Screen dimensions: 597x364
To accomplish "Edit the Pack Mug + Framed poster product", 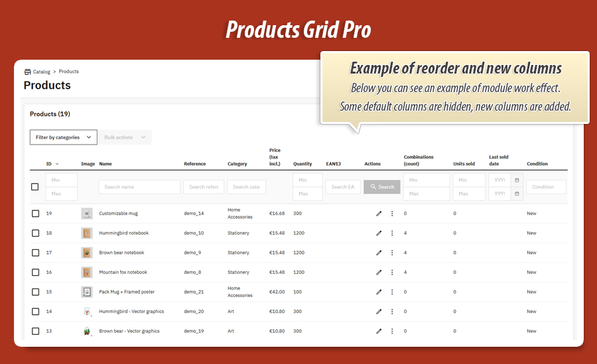I will (379, 292).
